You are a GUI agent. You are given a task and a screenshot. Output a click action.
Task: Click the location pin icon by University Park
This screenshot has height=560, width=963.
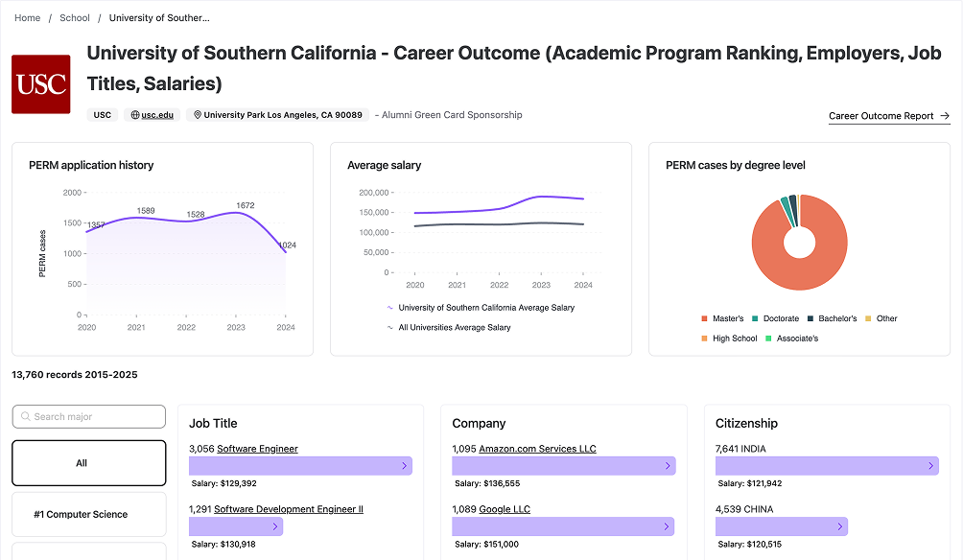coord(198,115)
